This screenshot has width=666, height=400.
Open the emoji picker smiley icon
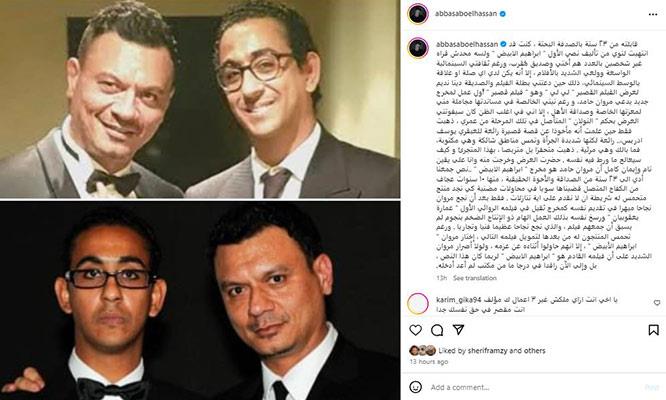pyautogui.click(x=416, y=387)
